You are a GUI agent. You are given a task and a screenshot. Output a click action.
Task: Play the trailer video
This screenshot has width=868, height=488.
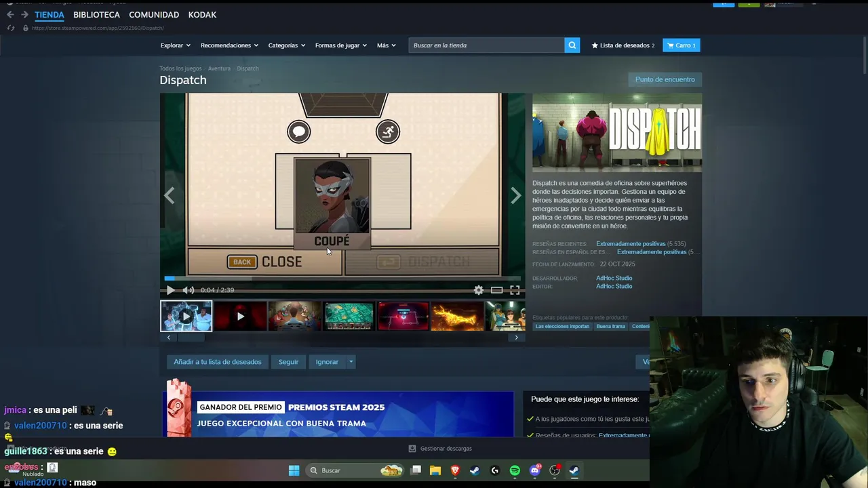coord(170,290)
